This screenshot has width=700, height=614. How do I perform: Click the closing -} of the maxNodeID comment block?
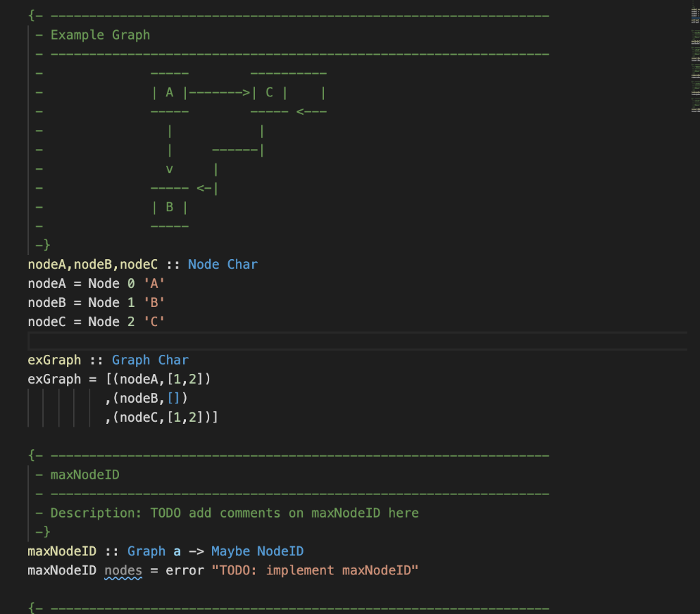pyautogui.click(x=38, y=531)
